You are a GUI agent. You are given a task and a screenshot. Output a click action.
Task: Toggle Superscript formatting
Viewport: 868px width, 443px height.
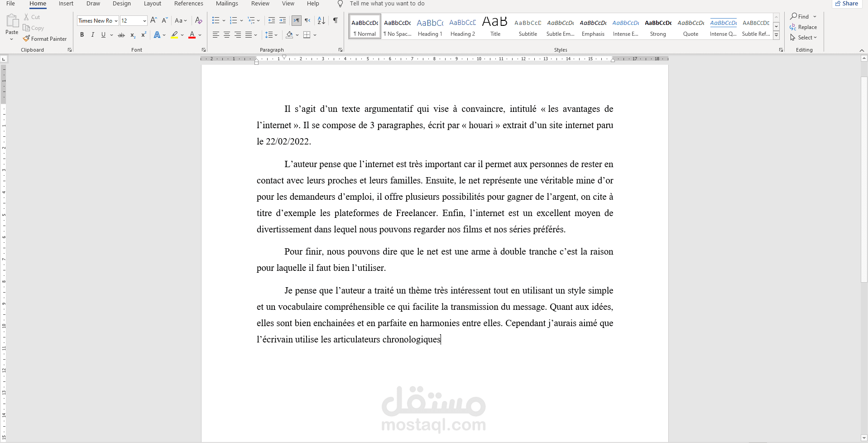coord(144,35)
